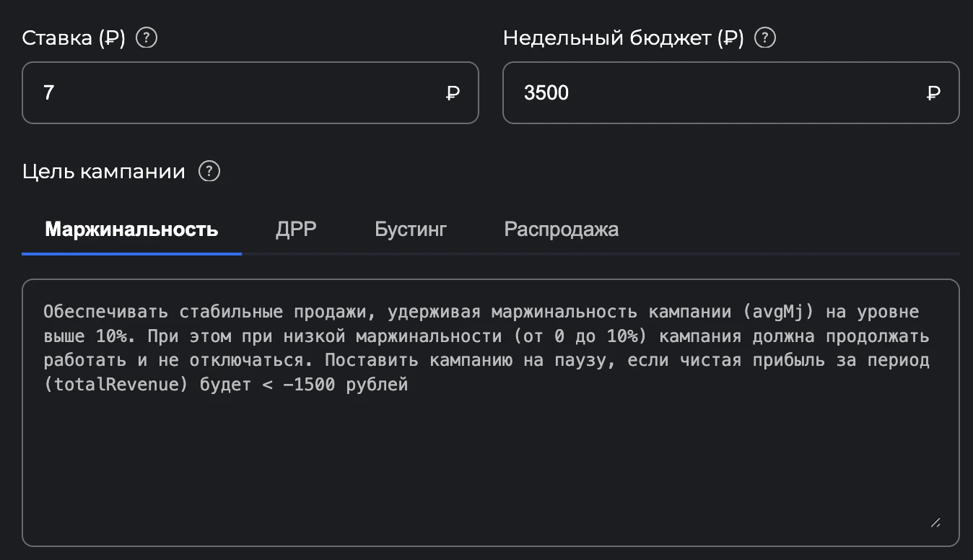The height and width of the screenshot is (560, 973).
Task: Switch to the ДРР tab
Action: [296, 229]
